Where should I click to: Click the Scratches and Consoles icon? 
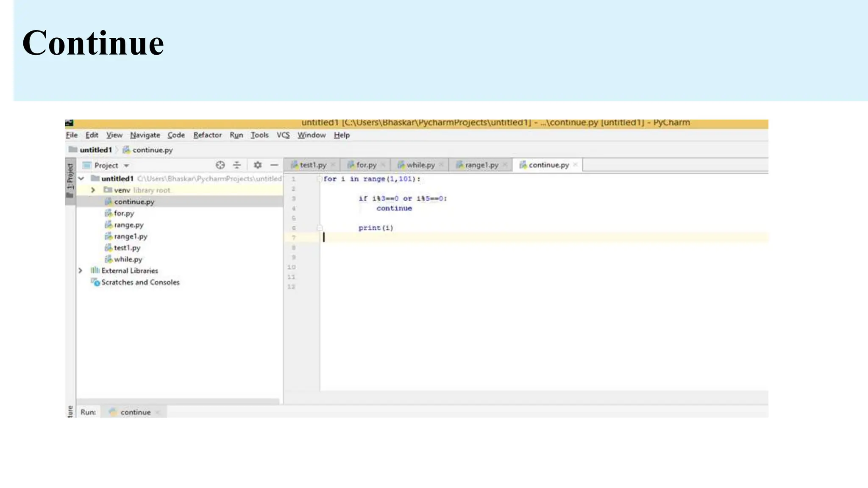tap(95, 282)
